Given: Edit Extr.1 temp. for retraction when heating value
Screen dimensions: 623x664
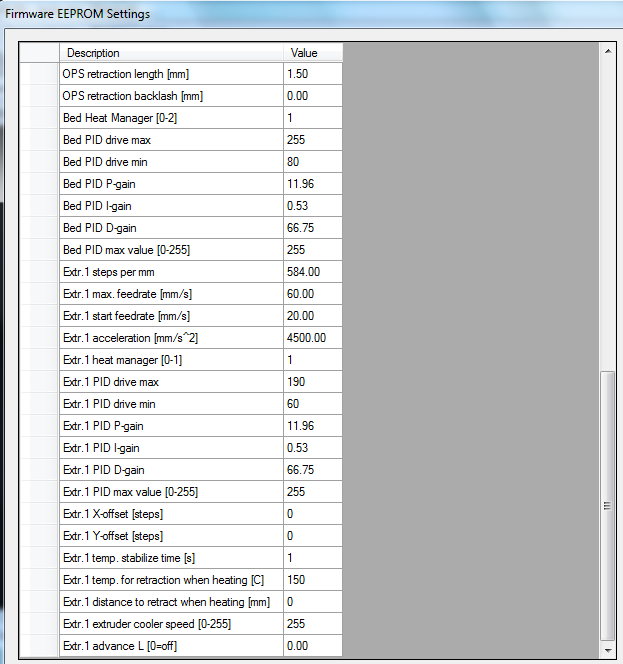Looking at the screenshot, I should coord(313,580).
